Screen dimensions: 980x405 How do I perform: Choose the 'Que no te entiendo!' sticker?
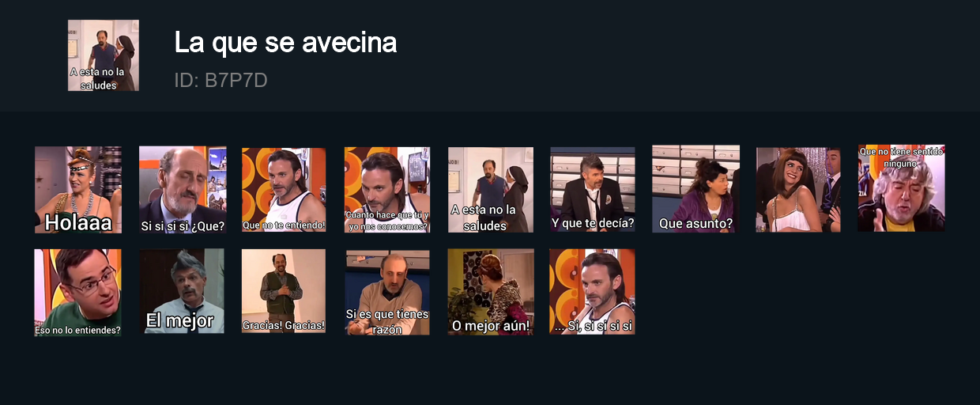pyautogui.click(x=284, y=190)
